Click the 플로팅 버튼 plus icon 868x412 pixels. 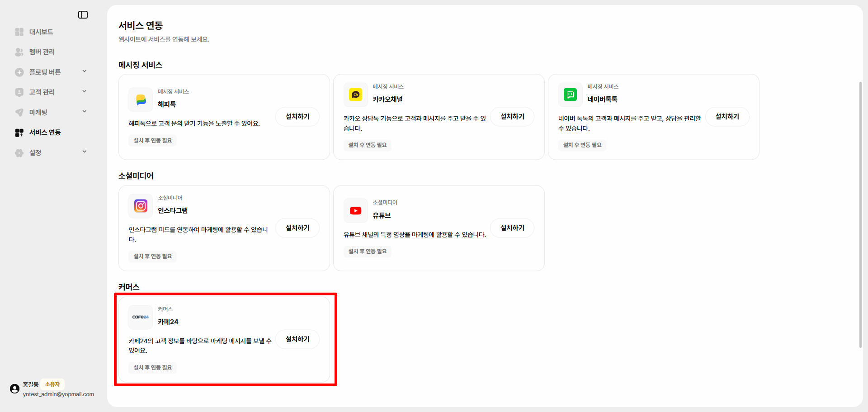tap(19, 72)
